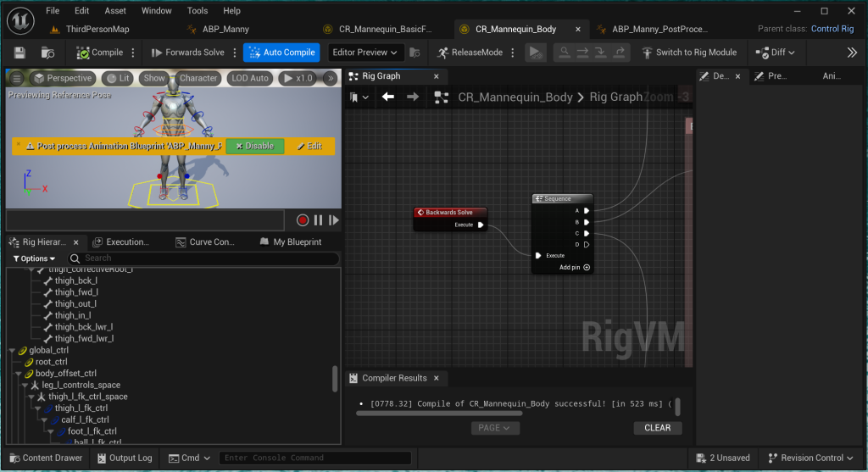Compile the Control Rig

click(100, 53)
